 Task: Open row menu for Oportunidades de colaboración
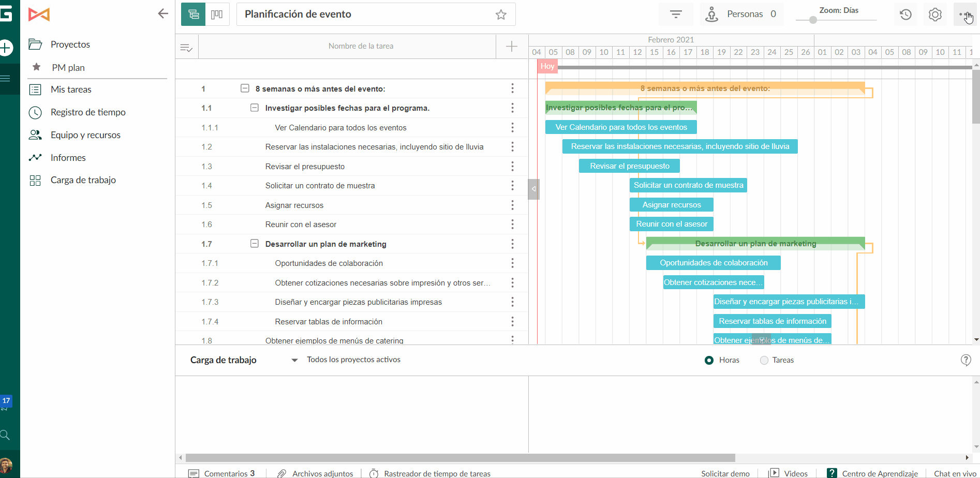coord(512,263)
